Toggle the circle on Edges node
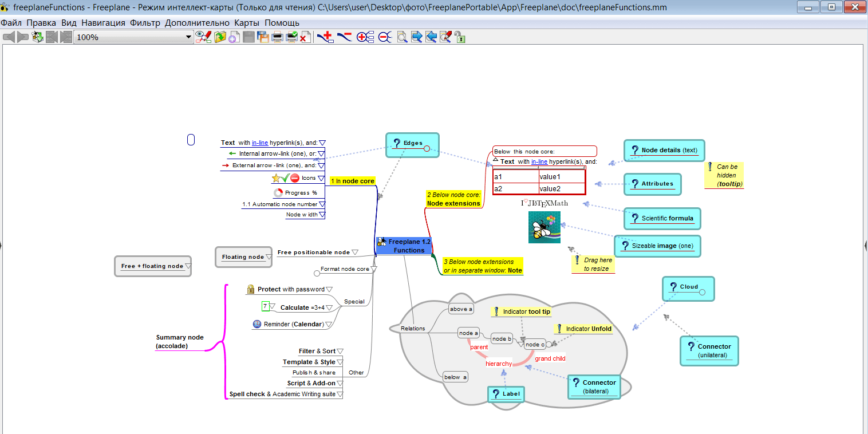 (x=427, y=149)
